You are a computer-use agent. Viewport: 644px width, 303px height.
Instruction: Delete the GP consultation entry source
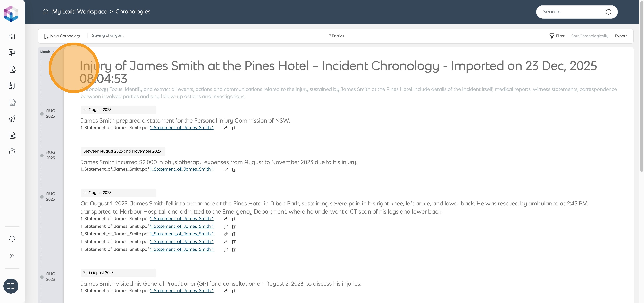[x=234, y=291]
